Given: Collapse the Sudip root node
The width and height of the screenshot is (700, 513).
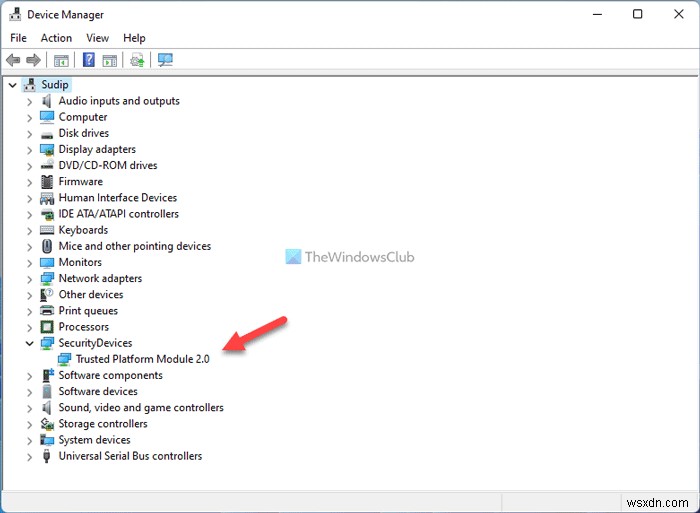Looking at the screenshot, I should 12,85.
